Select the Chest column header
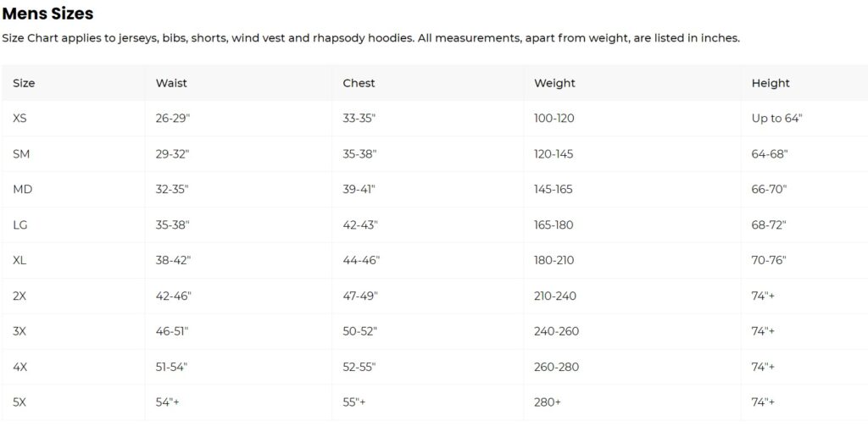The height and width of the screenshot is (432, 868). [359, 83]
